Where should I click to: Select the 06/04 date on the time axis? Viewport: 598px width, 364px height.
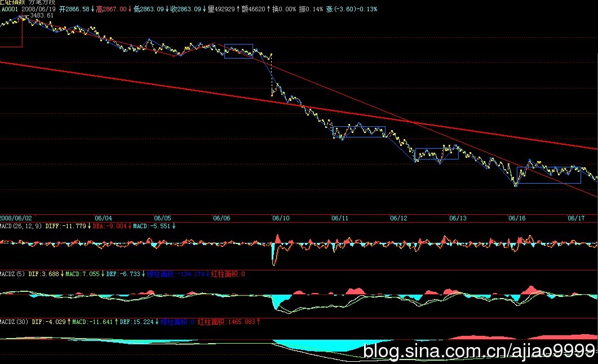(103, 218)
